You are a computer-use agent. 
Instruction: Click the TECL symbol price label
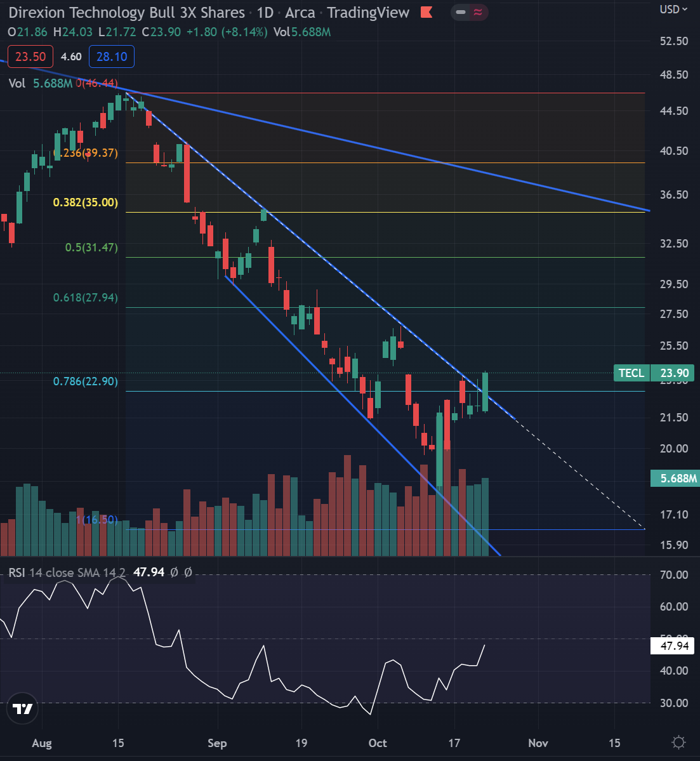click(631, 373)
